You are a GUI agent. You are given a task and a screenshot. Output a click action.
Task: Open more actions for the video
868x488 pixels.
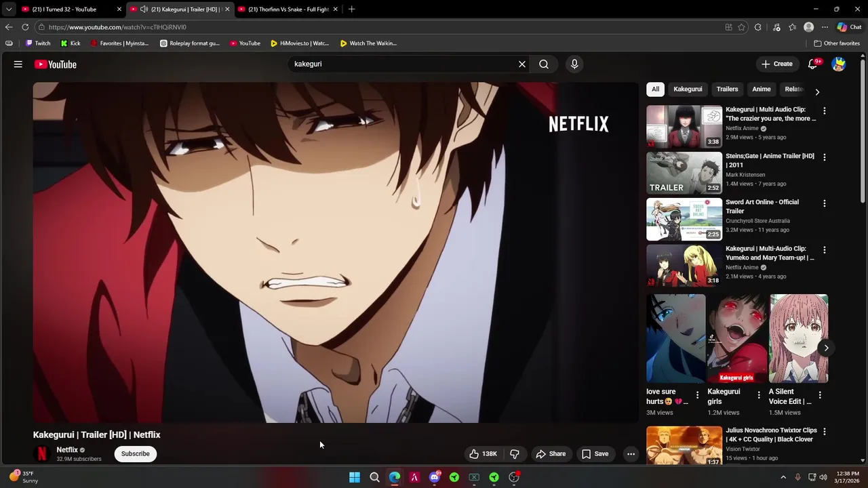pyautogui.click(x=631, y=454)
